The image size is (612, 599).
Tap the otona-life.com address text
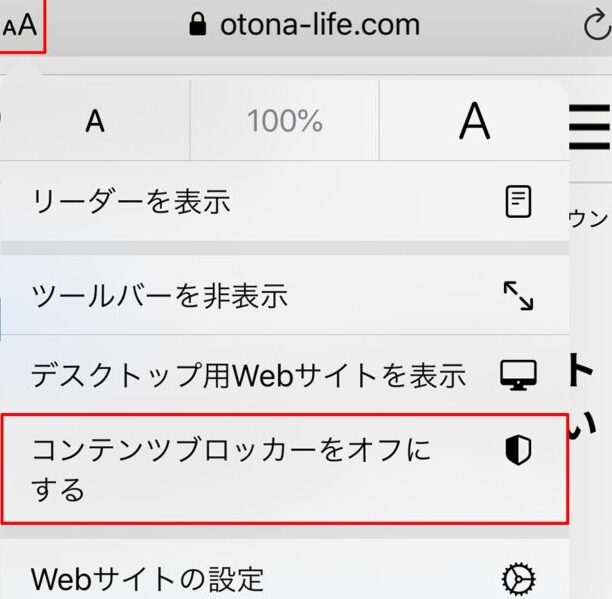click(319, 26)
